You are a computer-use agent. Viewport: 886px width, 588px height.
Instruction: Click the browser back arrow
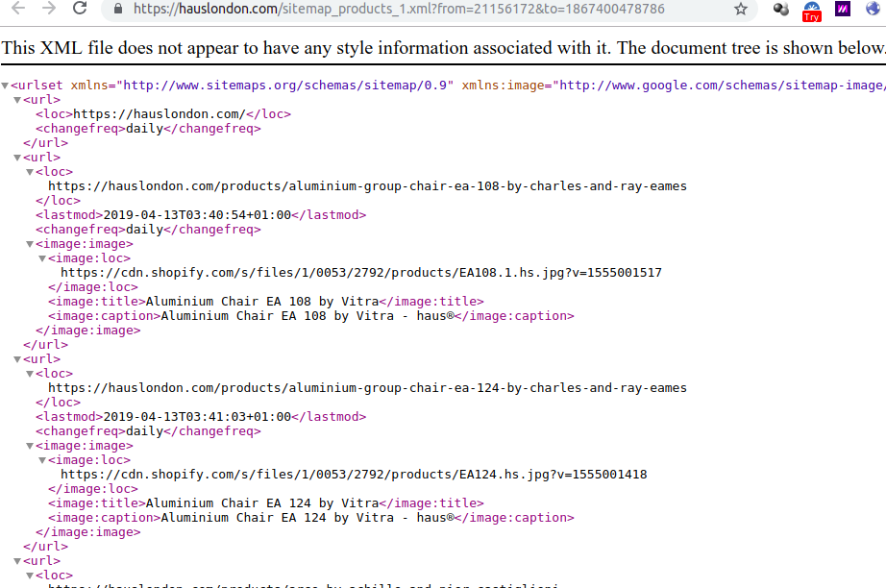click(x=16, y=9)
